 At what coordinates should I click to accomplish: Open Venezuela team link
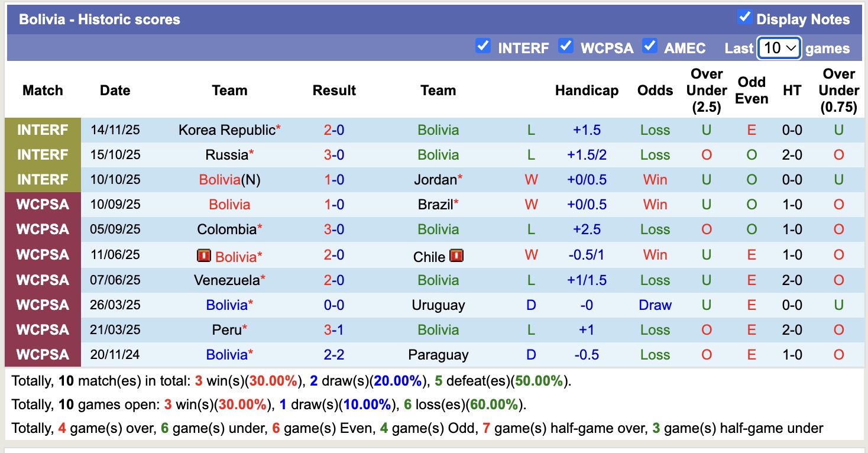point(226,280)
